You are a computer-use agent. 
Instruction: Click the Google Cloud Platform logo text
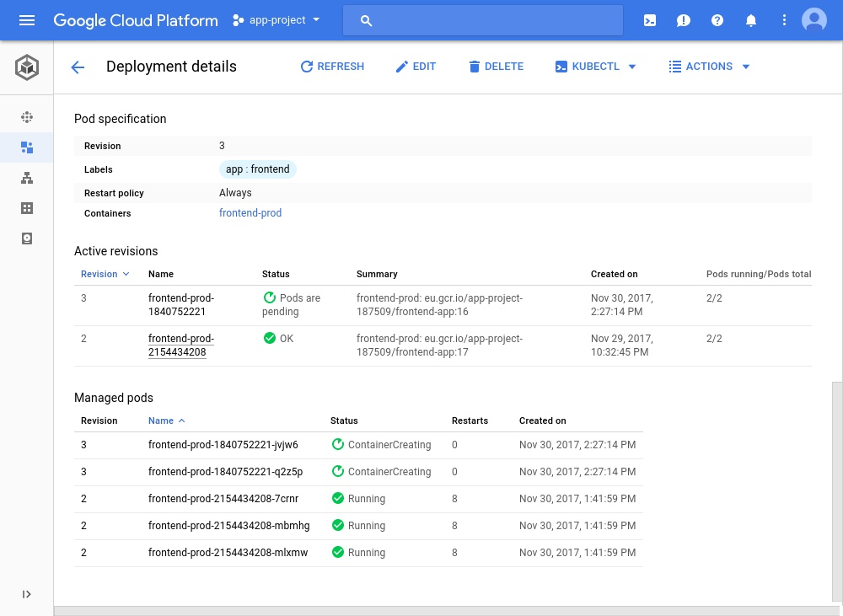click(x=136, y=20)
